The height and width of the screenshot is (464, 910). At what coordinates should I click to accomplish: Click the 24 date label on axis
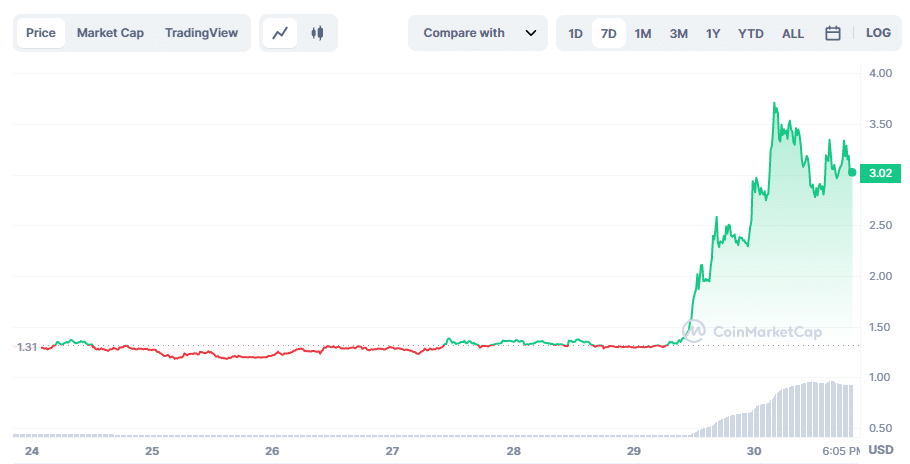click(x=32, y=451)
